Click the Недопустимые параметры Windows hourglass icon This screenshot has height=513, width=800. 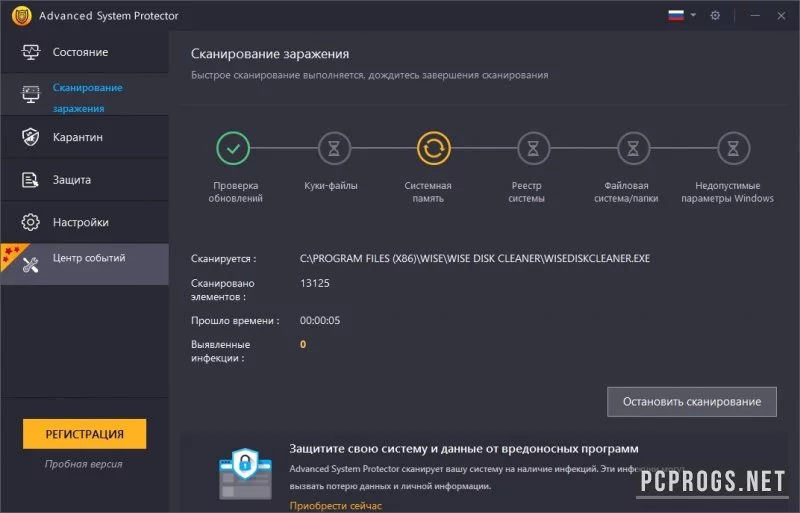(733, 148)
